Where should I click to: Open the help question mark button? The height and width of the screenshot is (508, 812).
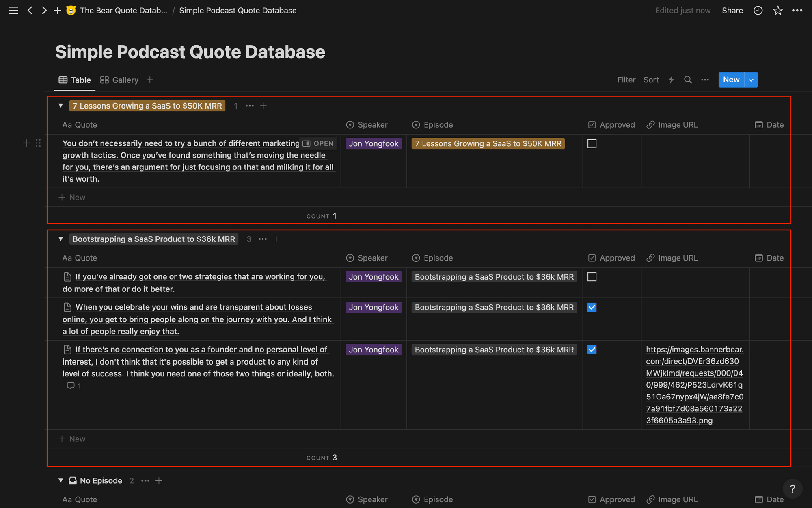(793, 488)
